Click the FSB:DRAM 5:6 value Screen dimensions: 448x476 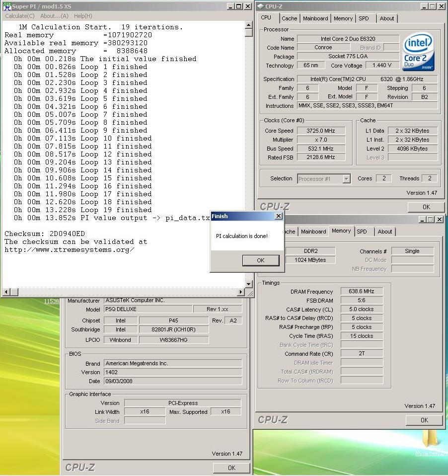pyautogui.click(x=362, y=300)
